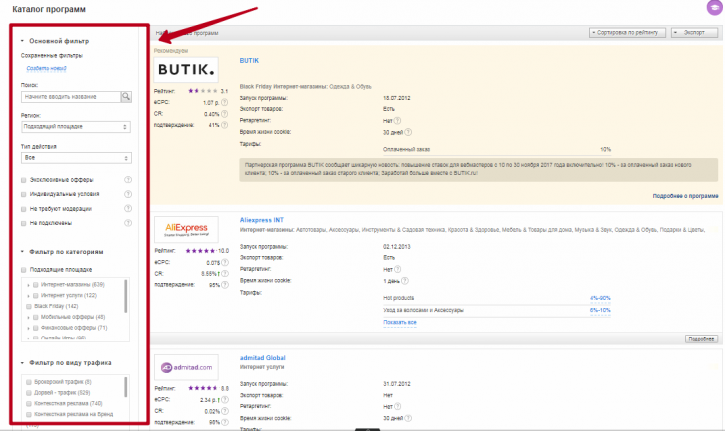Click the category list scrollbar

point(126,297)
